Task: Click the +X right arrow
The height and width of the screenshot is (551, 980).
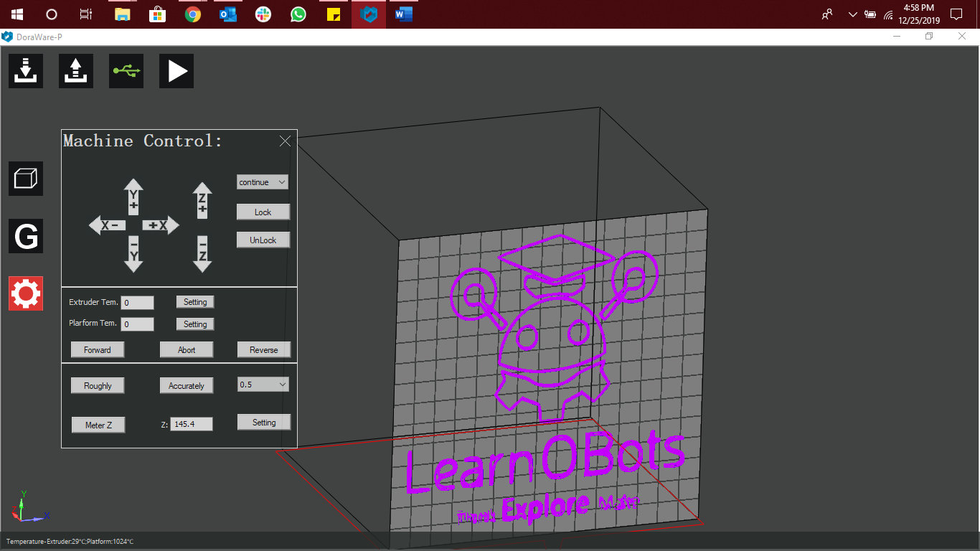Action: click(x=161, y=225)
